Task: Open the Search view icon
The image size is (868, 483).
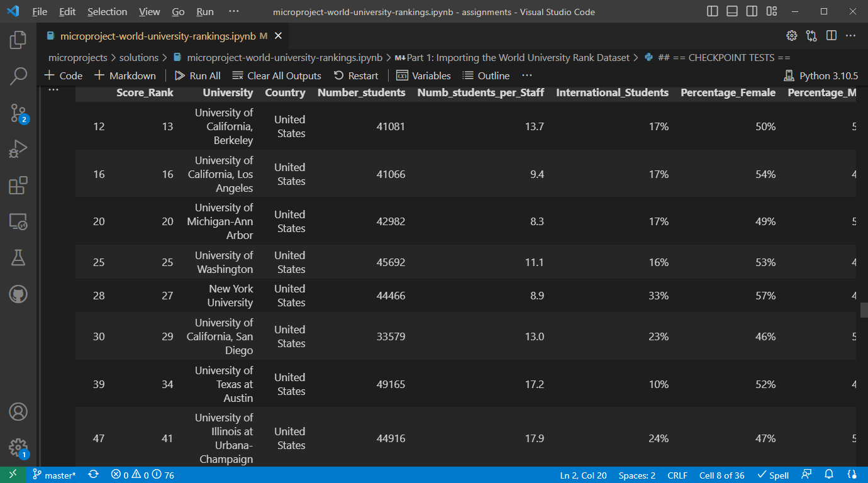Action: [18, 77]
